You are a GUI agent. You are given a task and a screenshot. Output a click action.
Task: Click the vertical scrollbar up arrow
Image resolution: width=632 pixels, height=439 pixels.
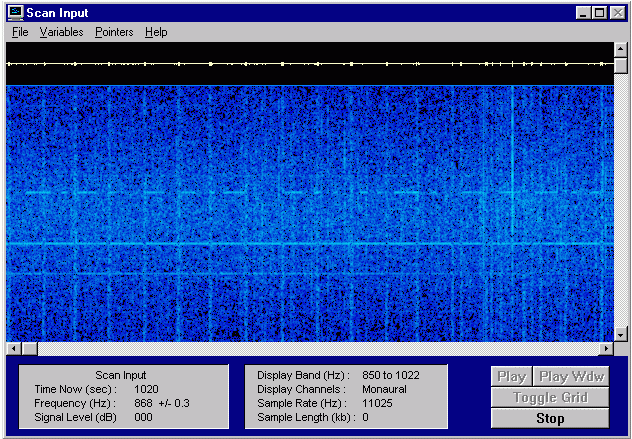coord(620,49)
